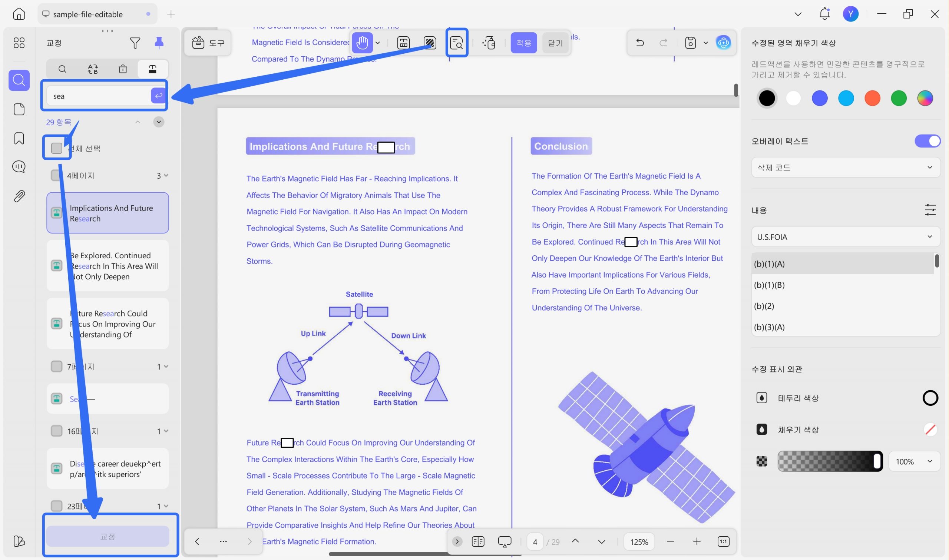Viewport: 949px width, 560px height.
Task: Click the fit actual size 1:1 icon
Action: coord(723,541)
